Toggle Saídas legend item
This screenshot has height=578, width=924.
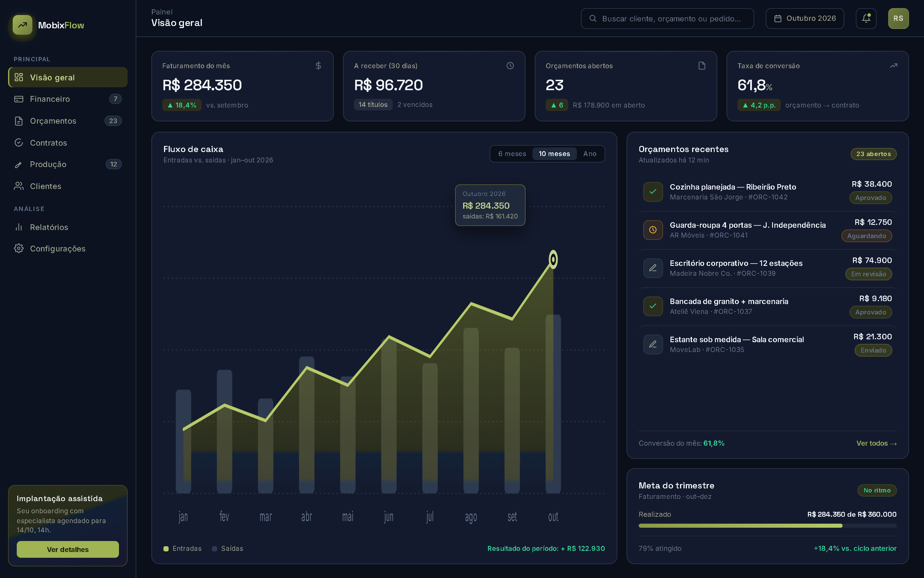(228, 549)
